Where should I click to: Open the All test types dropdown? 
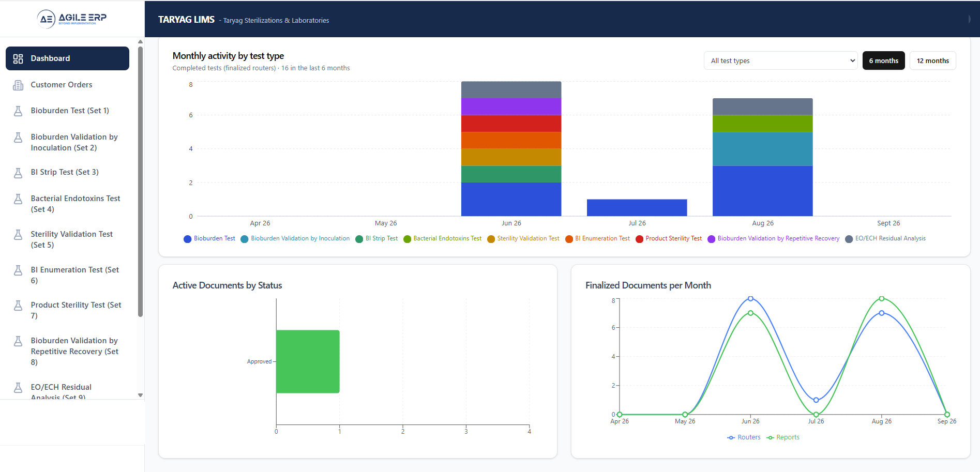coord(780,60)
